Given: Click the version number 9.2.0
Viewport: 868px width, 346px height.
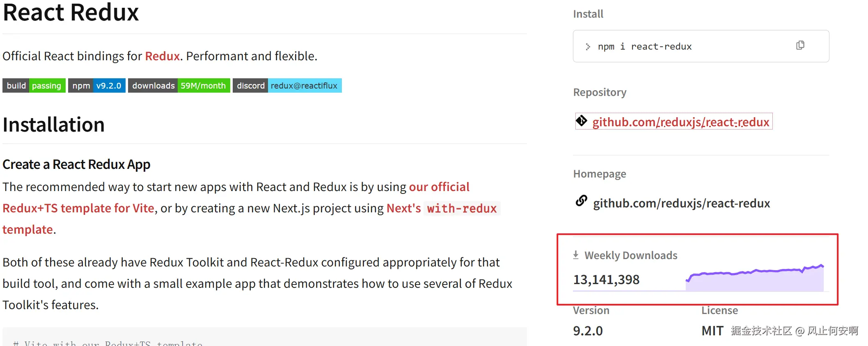Looking at the screenshot, I should click(x=588, y=331).
